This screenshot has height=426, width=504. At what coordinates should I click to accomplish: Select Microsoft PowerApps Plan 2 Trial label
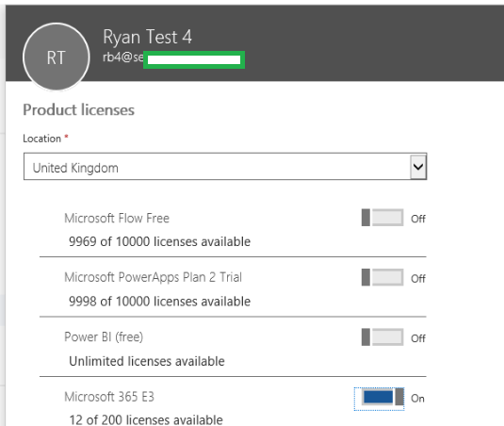point(153,277)
